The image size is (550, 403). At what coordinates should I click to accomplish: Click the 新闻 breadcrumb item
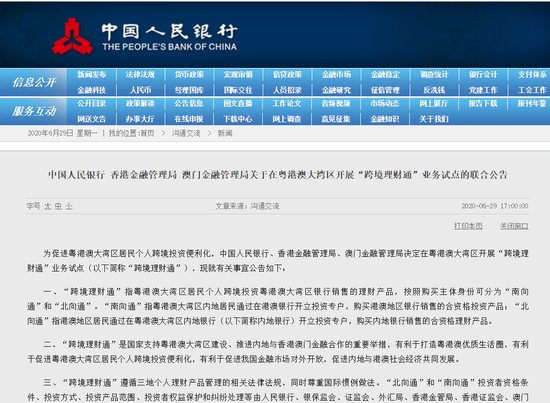[x=225, y=133]
